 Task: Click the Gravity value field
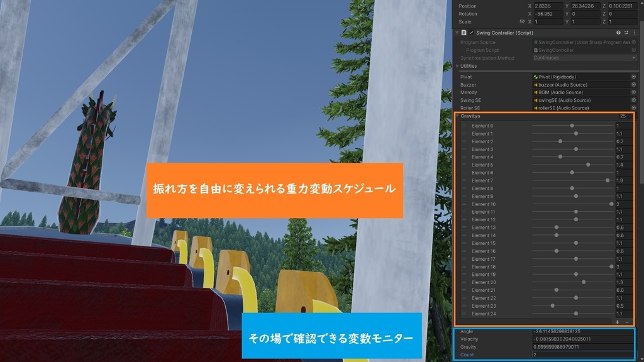coord(583,347)
